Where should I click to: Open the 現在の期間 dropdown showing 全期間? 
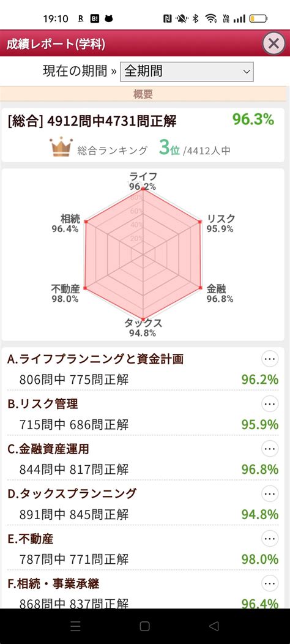tap(187, 72)
